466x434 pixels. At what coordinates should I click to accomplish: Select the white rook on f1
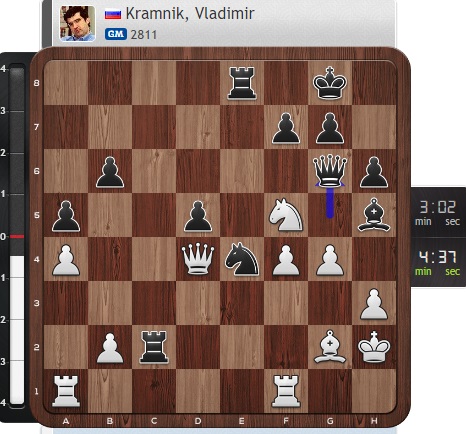(286, 391)
